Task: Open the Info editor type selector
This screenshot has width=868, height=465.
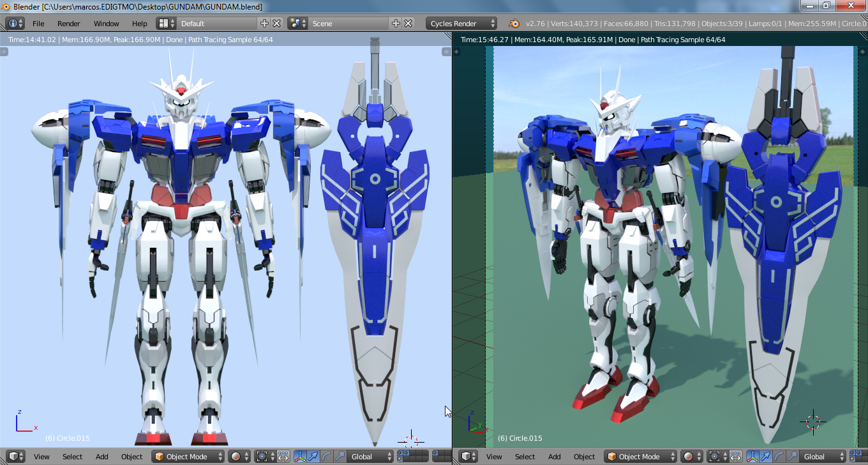Action: point(15,24)
